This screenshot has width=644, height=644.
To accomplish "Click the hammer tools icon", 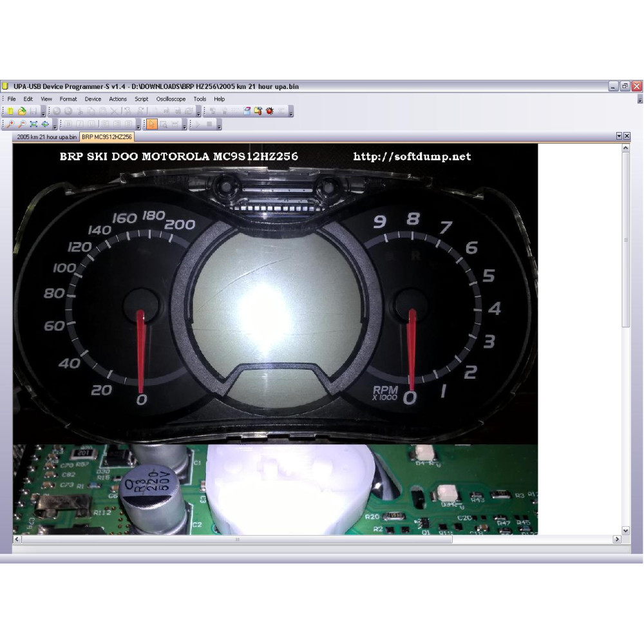I will click(258, 111).
